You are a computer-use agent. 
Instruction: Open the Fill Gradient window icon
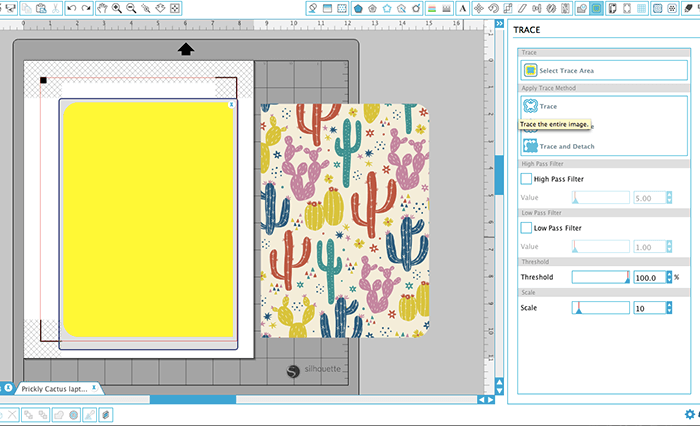[x=327, y=8]
